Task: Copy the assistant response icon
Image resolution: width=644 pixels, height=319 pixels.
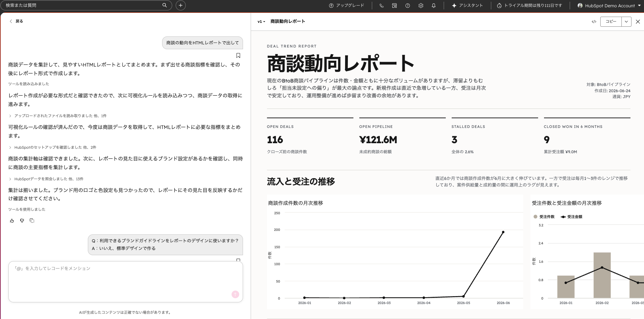Action: [x=32, y=221]
